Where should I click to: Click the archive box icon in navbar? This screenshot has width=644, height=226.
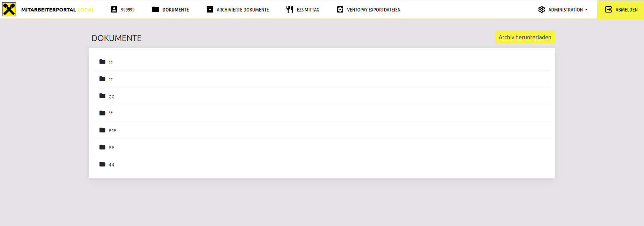[210, 9]
